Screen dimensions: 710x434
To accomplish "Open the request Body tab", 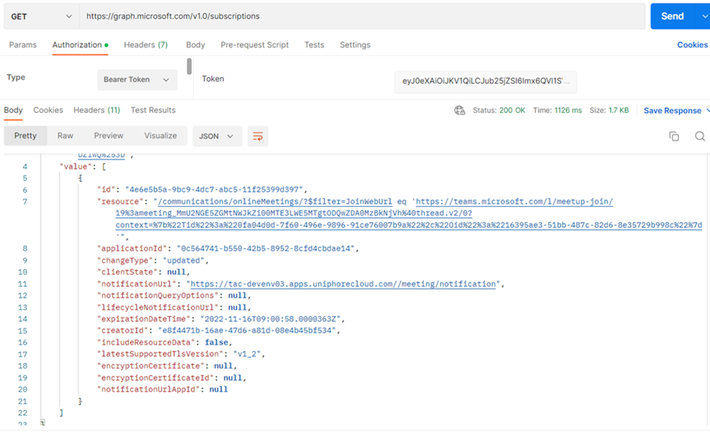I will 195,45.
